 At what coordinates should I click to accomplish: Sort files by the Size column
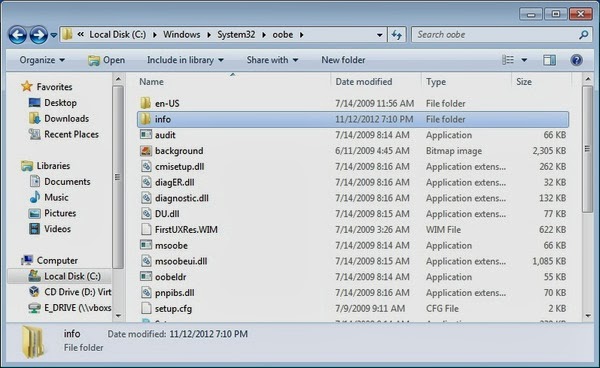tap(524, 82)
